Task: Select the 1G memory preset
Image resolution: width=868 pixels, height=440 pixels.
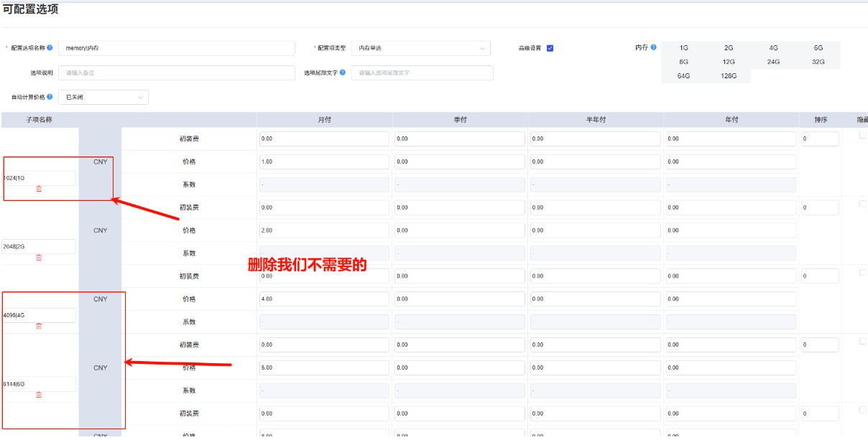Action: pyautogui.click(x=683, y=47)
